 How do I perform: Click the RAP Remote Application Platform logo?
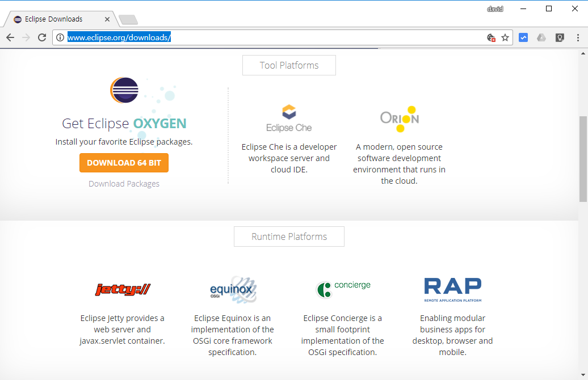(x=452, y=290)
